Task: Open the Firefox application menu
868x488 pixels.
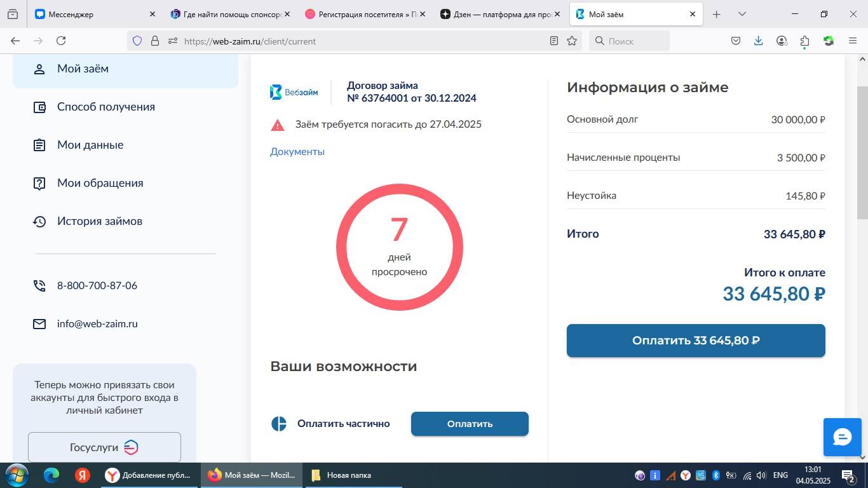Action: point(853,41)
